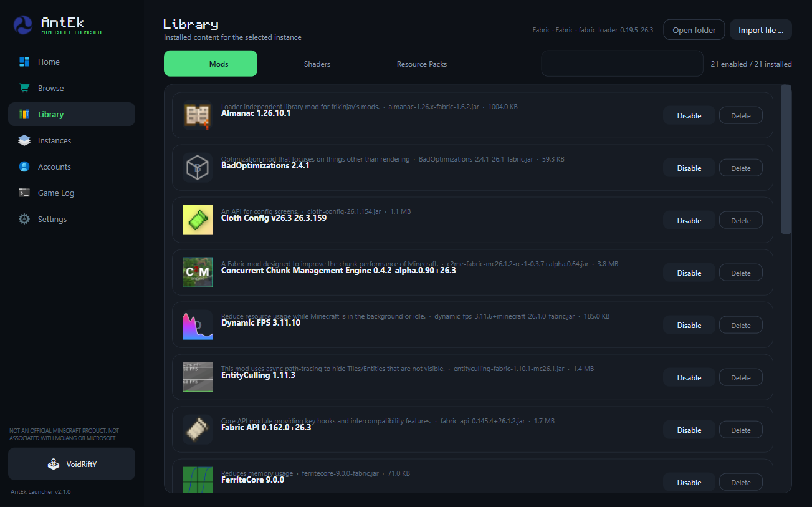Viewport: 812px width, 507px height.
Task: Click the Library page heading
Action: pyautogui.click(x=191, y=24)
